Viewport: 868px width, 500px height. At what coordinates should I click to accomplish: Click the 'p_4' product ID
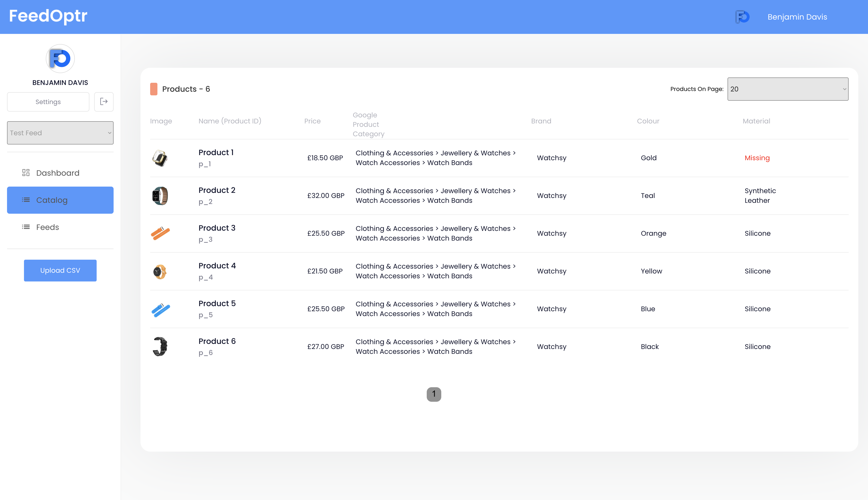(205, 278)
